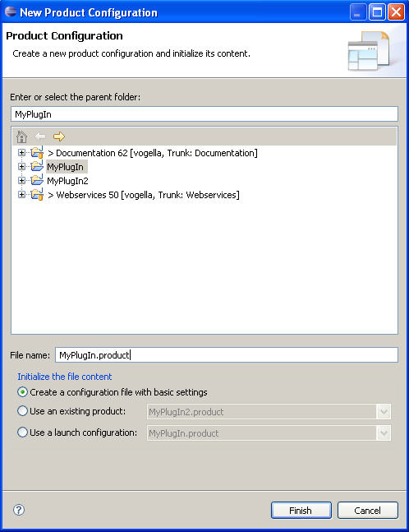Click the File name input field
Image resolution: width=409 pixels, height=532 pixels.
227,355
